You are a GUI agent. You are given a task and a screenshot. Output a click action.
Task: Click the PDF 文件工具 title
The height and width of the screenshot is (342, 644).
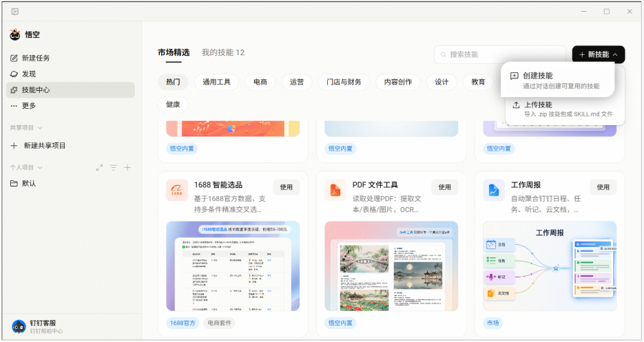375,185
